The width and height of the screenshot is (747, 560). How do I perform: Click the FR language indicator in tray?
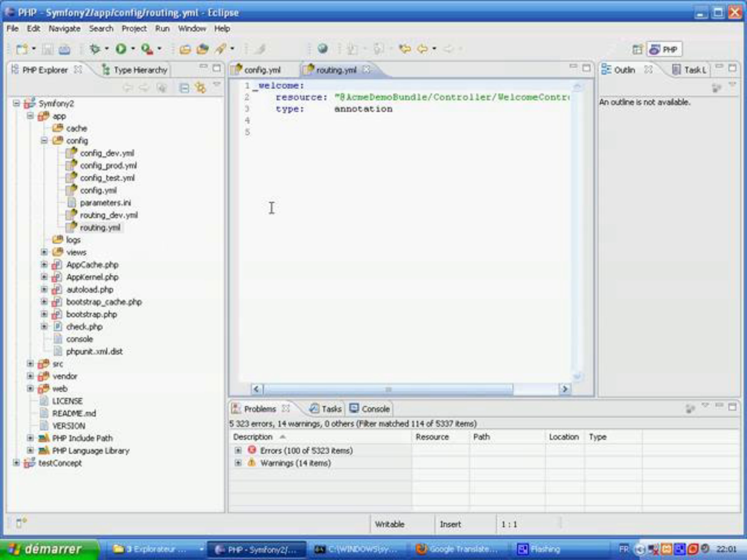(x=623, y=549)
